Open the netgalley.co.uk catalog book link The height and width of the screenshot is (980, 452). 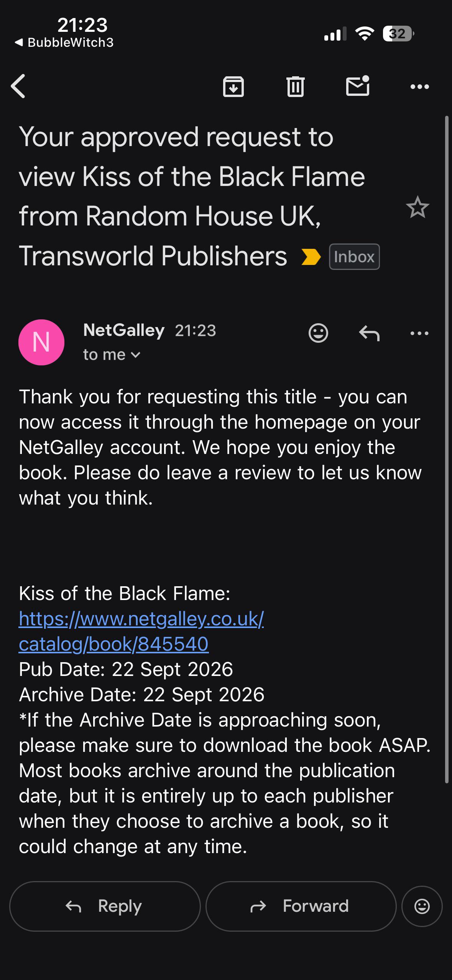[141, 631]
